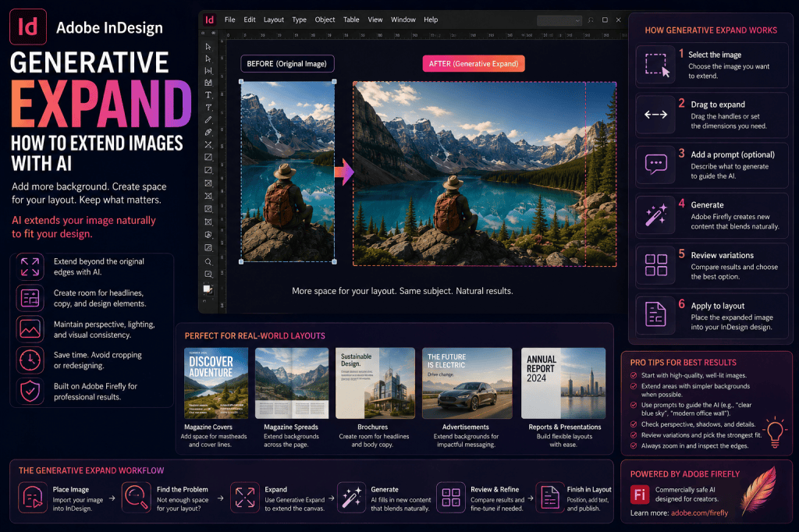Viewport: 799px width, 532px height.
Task: Open the Type menu
Action: coord(299,20)
